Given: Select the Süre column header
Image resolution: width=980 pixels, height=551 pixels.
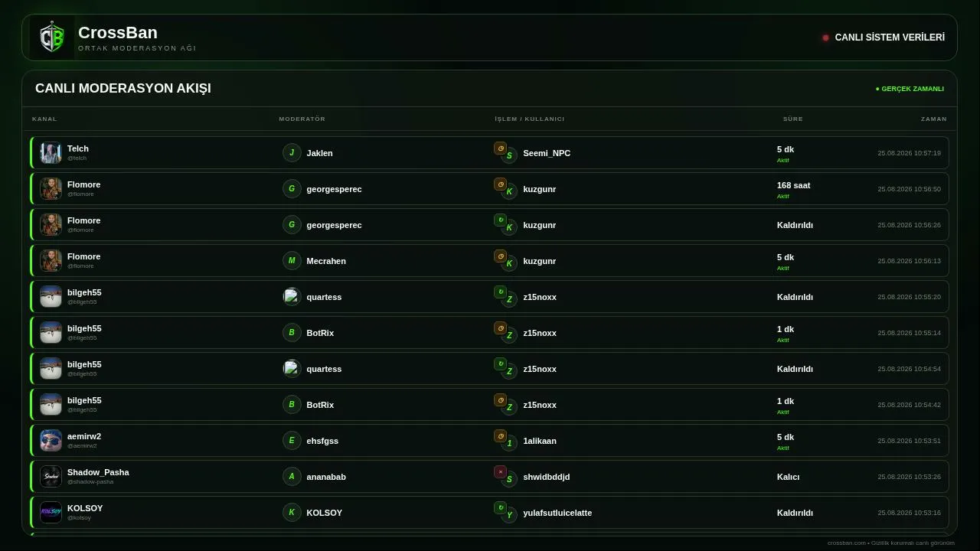Looking at the screenshot, I should [792, 119].
